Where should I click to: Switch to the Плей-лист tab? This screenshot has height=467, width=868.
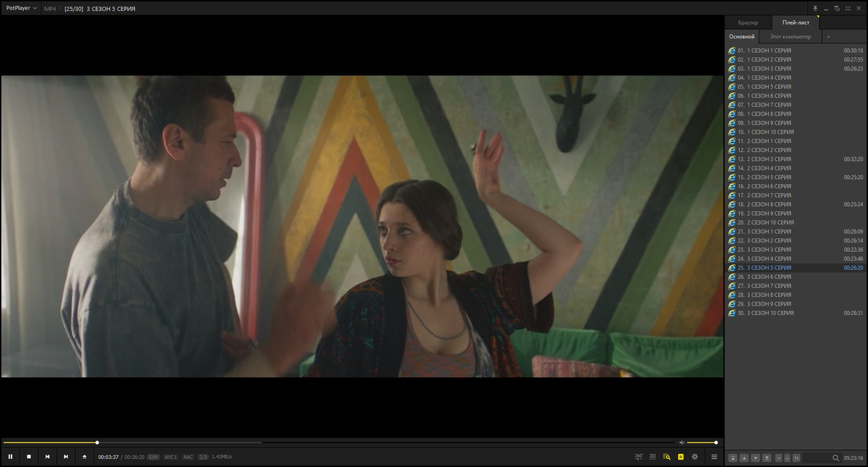795,22
